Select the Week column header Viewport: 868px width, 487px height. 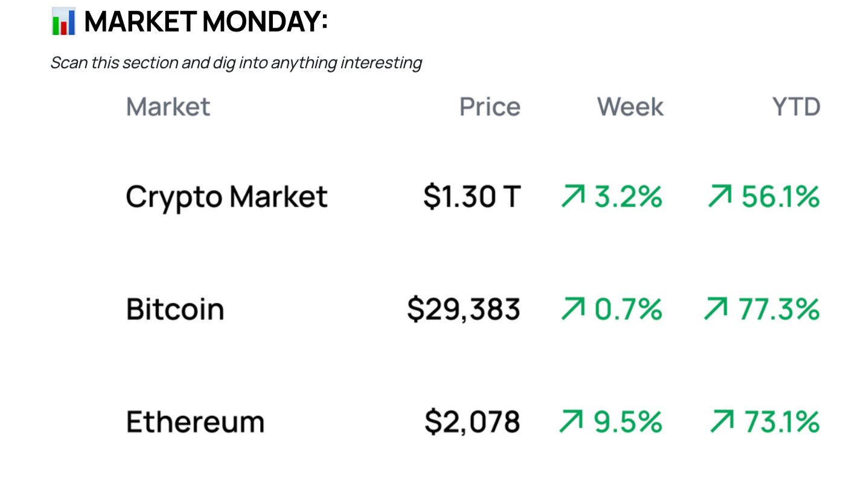630,107
